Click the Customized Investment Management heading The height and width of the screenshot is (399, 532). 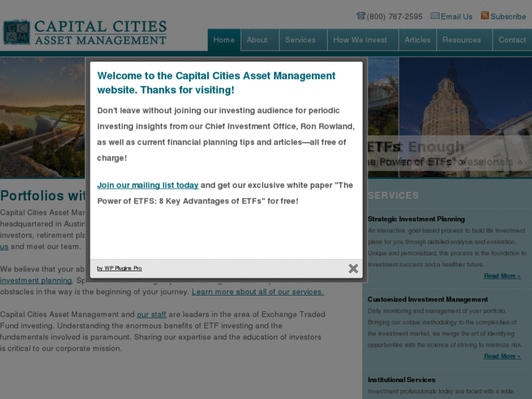[x=428, y=299]
